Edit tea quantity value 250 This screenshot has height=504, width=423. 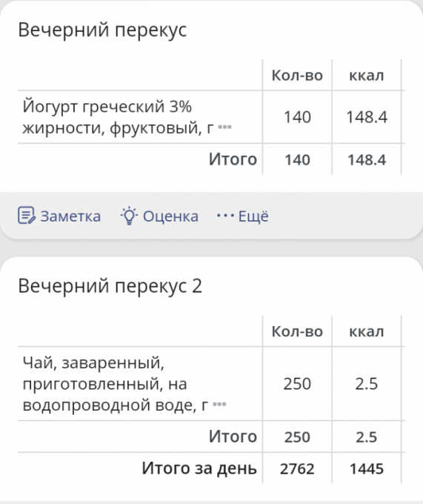pyautogui.click(x=297, y=384)
